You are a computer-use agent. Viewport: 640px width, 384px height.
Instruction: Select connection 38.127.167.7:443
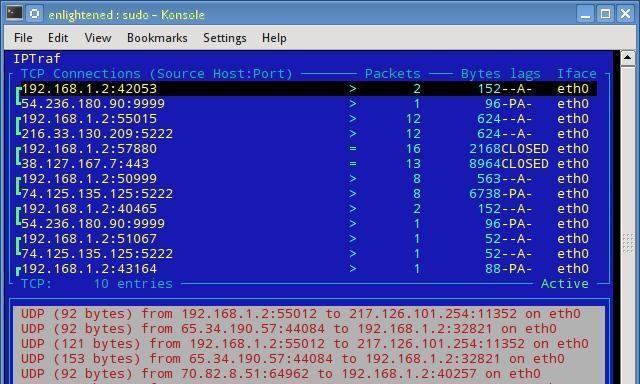85,164
